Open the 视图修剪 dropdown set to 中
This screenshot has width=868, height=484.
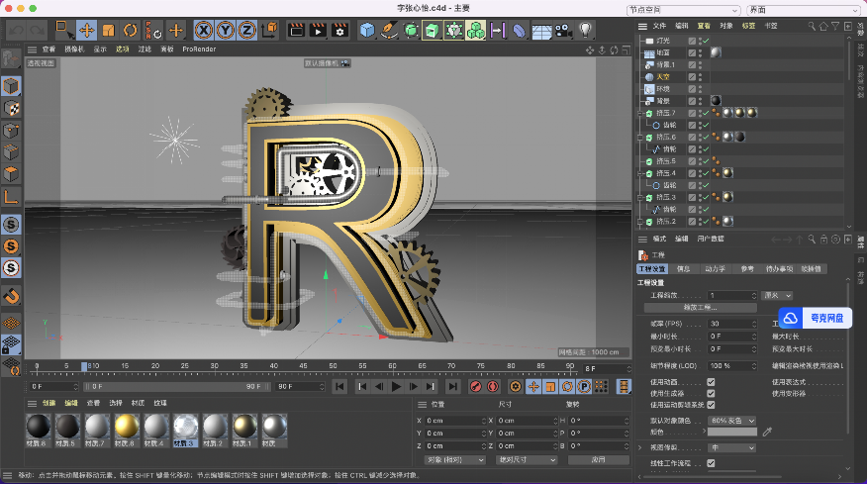[x=731, y=447]
